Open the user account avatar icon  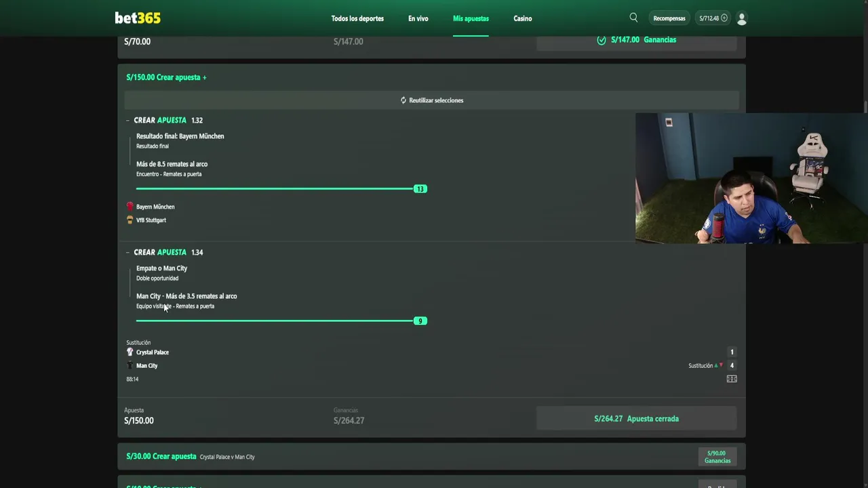(x=742, y=18)
